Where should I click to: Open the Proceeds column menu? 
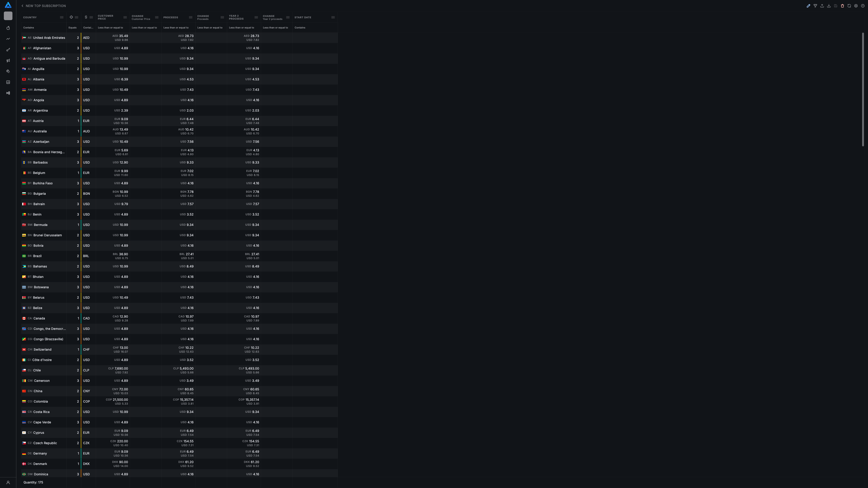(x=190, y=18)
